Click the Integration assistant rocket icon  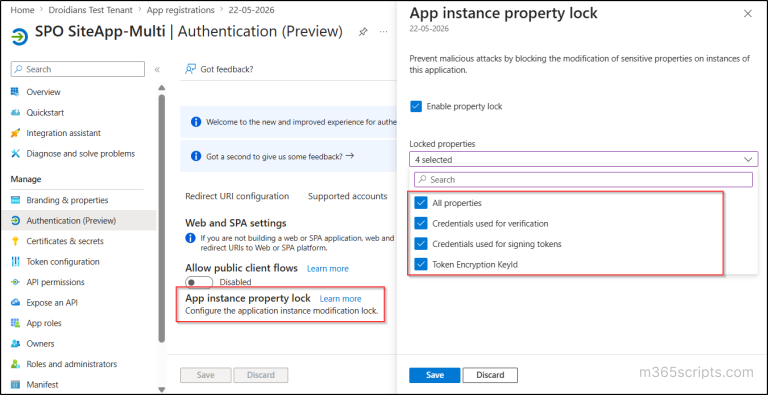coord(15,133)
